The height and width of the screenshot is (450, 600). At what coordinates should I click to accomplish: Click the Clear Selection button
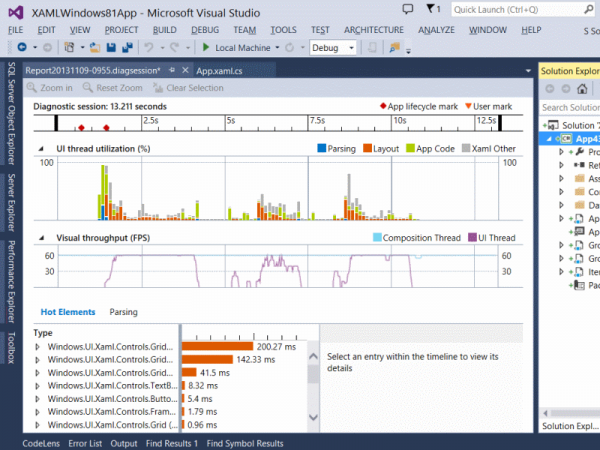[x=188, y=88]
